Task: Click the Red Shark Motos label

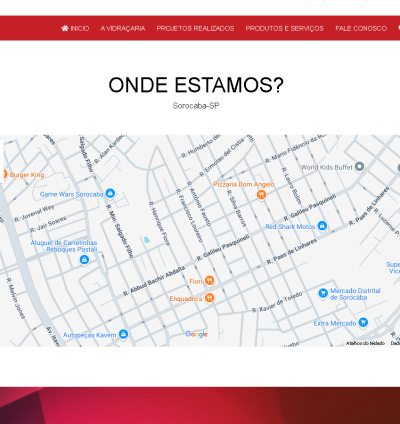Action: 290,227
